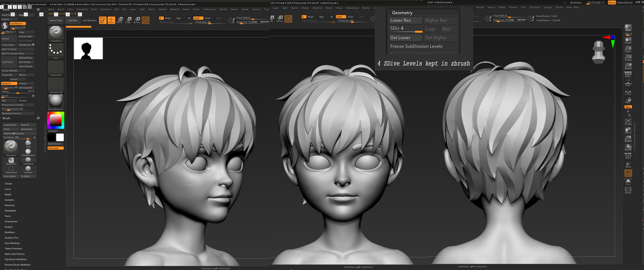Expand the Auto Masking section

coord(12,243)
